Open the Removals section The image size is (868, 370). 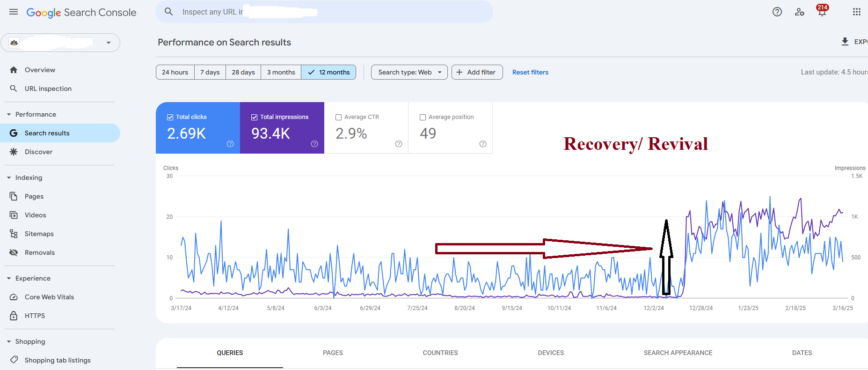(39, 252)
